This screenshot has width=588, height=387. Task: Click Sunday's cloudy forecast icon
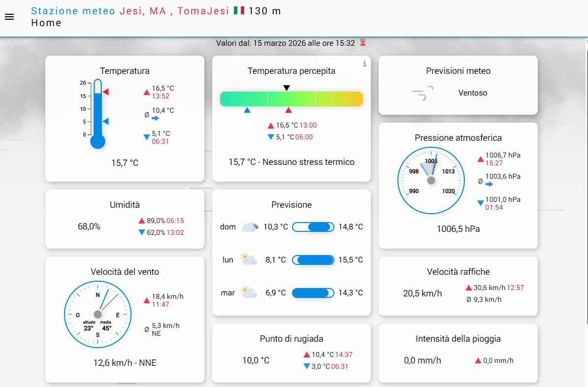pyautogui.click(x=249, y=227)
